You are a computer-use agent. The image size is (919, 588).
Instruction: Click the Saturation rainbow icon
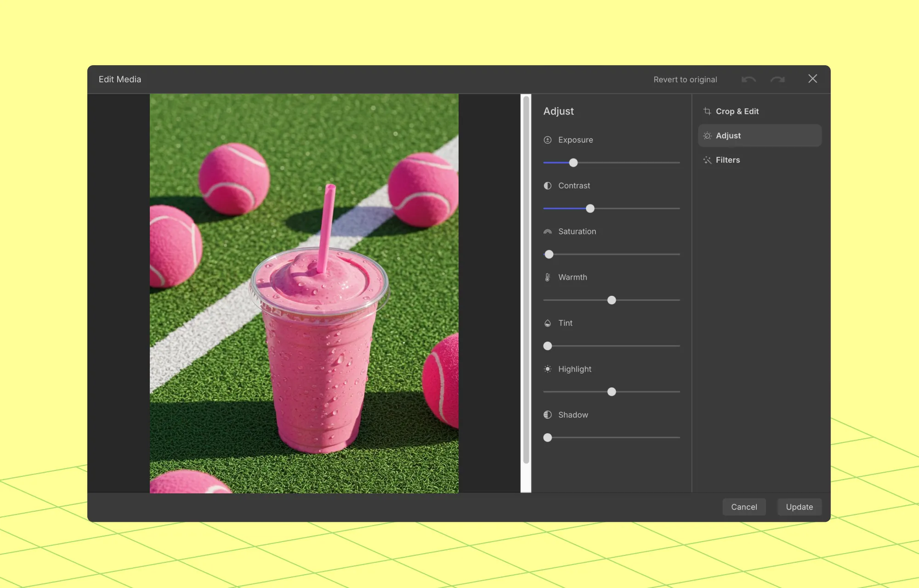[x=547, y=232]
